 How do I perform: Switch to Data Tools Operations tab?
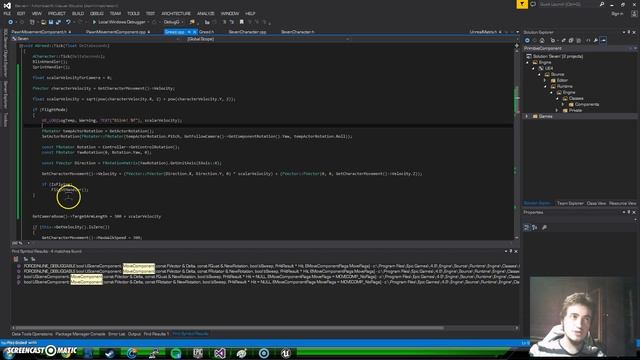pyautogui.click(x=32, y=334)
